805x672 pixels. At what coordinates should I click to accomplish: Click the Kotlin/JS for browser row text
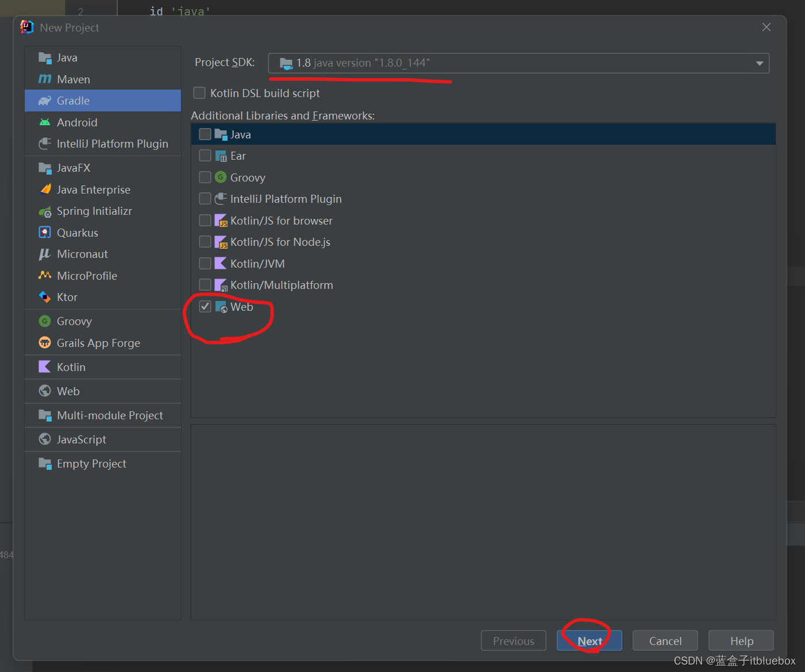[282, 221]
